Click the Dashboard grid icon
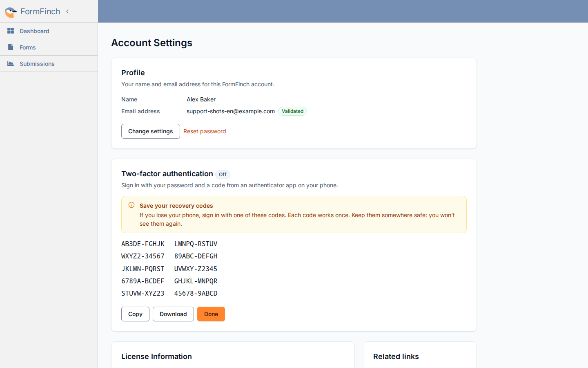 pos(11,31)
